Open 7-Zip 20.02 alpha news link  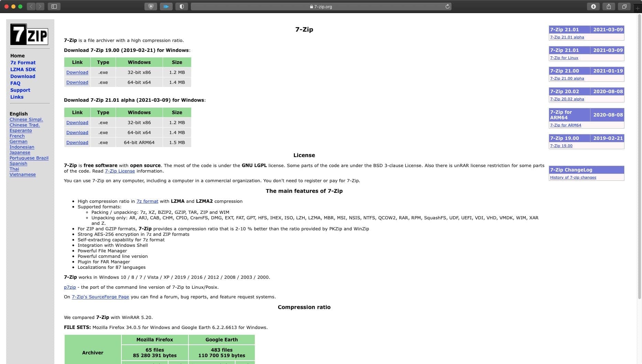567,99
